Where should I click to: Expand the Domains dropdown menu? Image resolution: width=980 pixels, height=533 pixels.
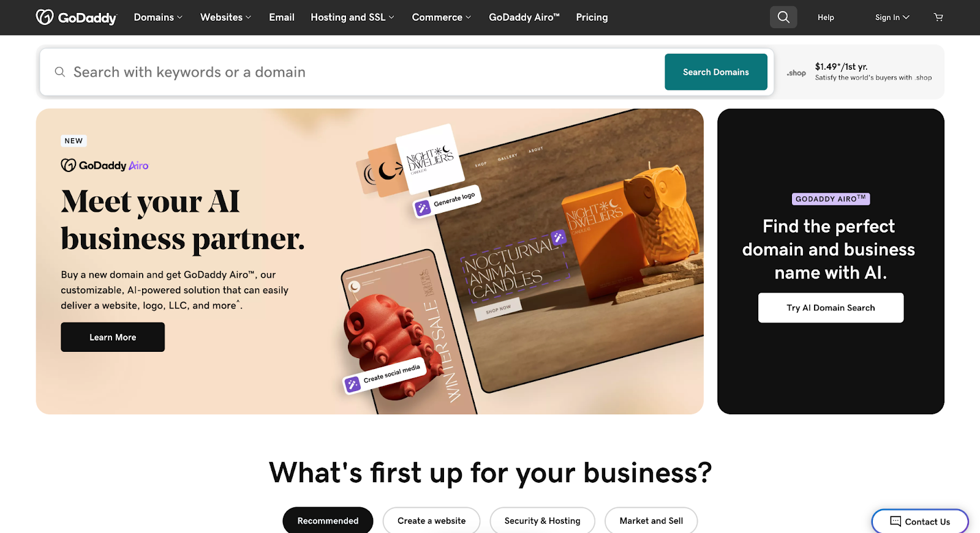(x=158, y=17)
